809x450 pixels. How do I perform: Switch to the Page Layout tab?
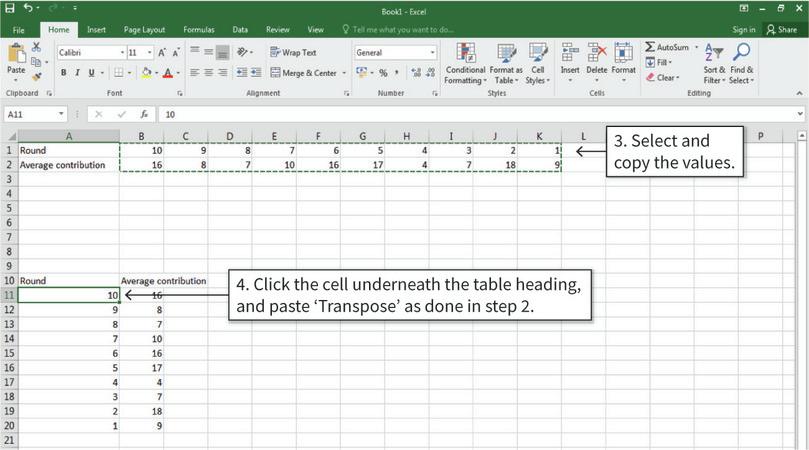pyautogui.click(x=144, y=30)
